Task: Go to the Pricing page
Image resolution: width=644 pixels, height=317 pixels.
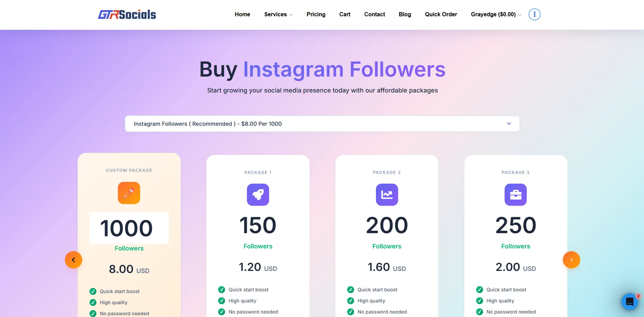Action: pos(316,14)
